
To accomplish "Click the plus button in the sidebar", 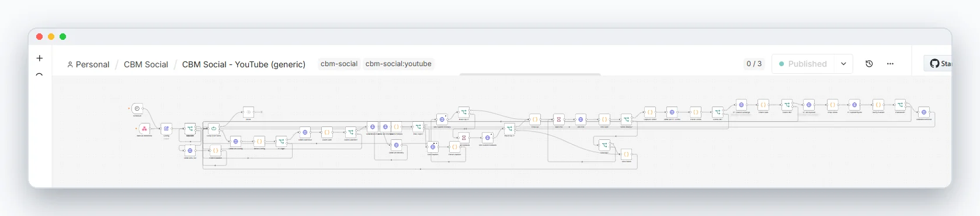I will coord(40,58).
